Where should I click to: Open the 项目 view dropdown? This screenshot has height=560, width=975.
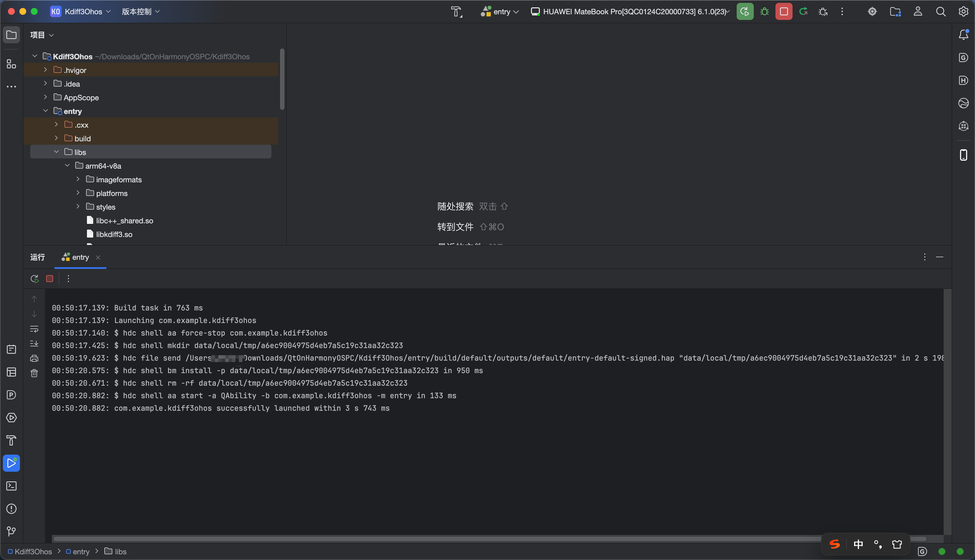click(42, 35)
